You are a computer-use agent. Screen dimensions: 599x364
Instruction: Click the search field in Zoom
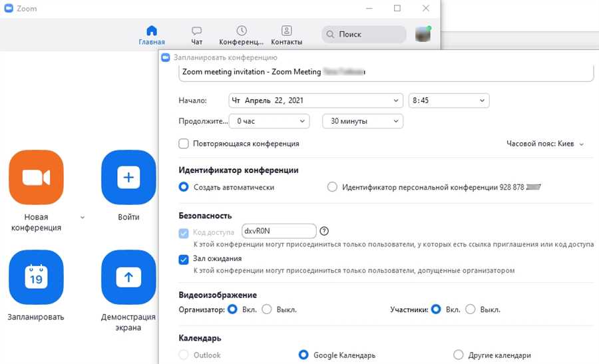pyautogui.click(x=364, y=34)
